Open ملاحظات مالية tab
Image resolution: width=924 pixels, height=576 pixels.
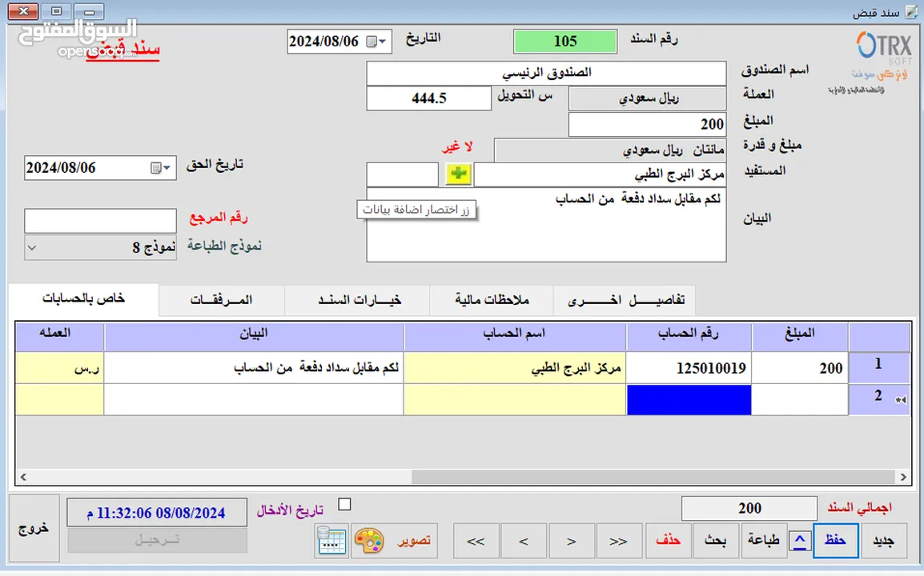click(x=492, y=300)
